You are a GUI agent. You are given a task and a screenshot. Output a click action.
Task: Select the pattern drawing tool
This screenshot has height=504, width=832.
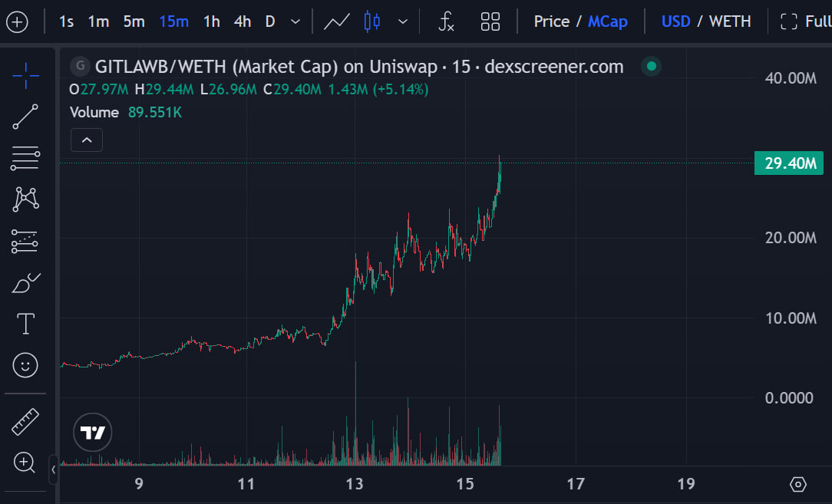(25, 199)
